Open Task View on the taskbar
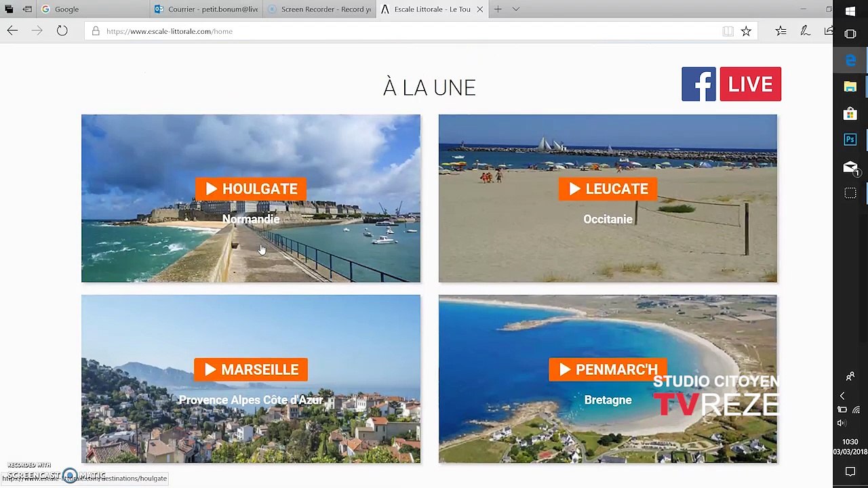The image size is (868, 488). [x=850, y=33]
